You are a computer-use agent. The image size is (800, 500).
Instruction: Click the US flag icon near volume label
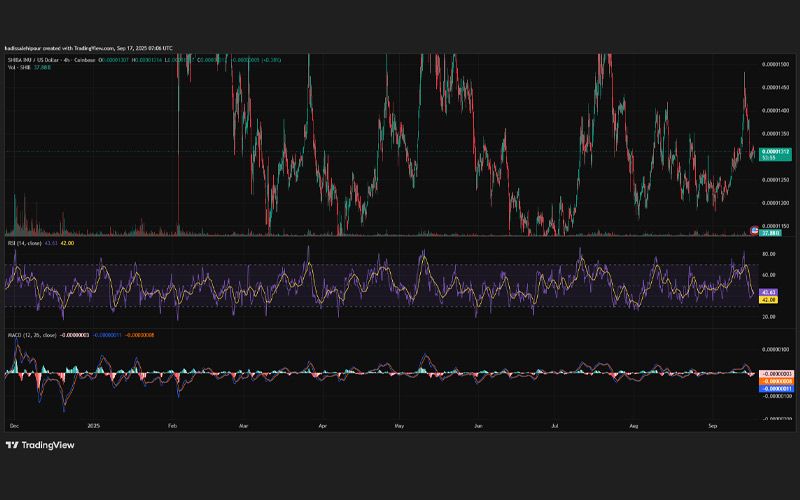pyautogui.click(x=755, y=231)
